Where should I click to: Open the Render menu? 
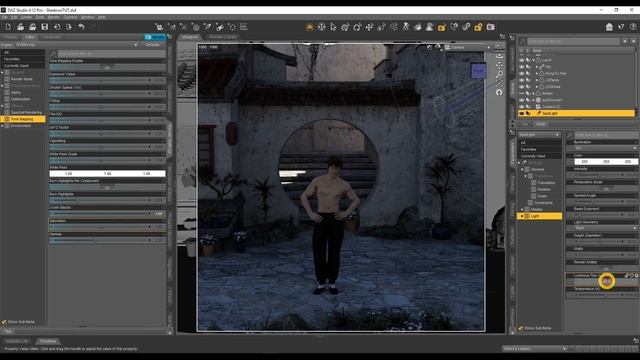click(x=54, y=17)
